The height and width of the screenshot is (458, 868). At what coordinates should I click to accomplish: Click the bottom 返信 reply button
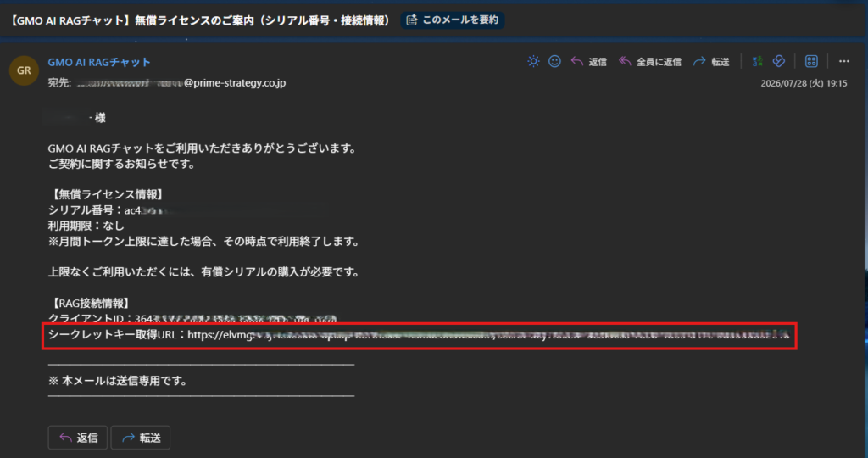77,438
